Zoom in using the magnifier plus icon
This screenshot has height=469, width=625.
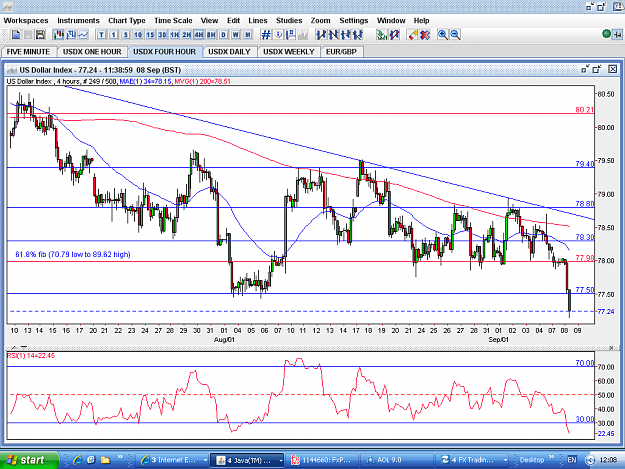point(442,35)
